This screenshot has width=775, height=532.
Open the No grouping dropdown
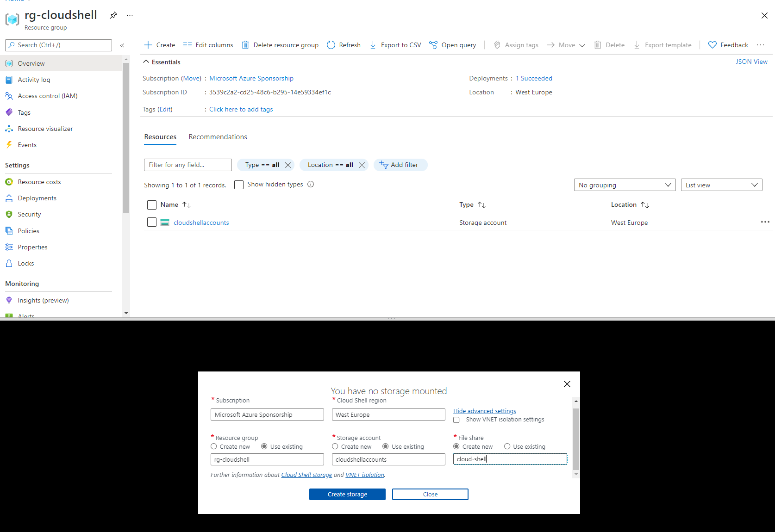[x=625, y=185]
